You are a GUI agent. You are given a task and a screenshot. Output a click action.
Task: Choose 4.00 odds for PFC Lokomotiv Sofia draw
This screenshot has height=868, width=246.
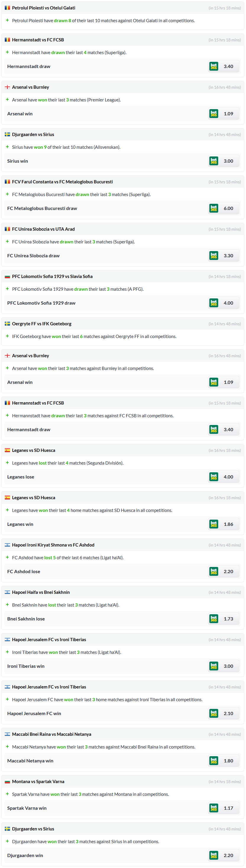pos(229,303)
